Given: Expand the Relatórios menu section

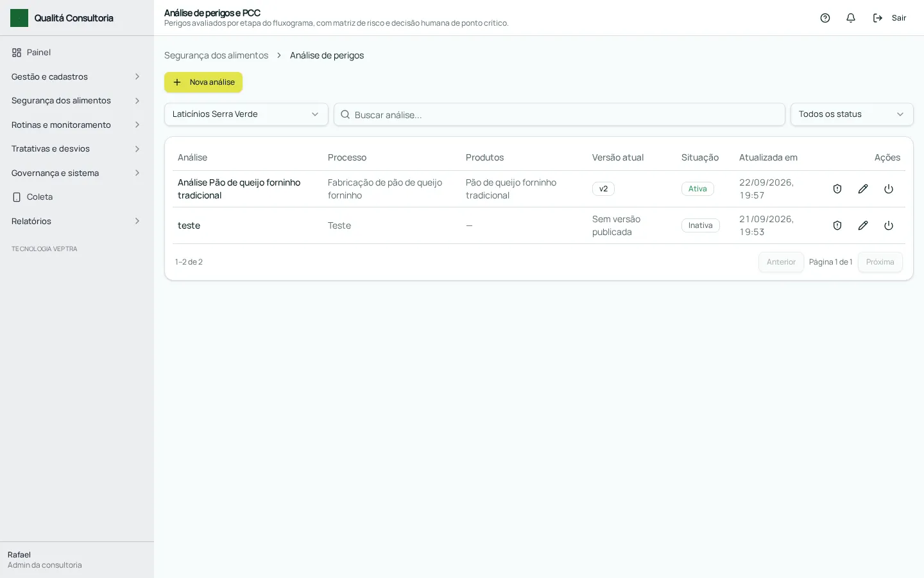Looking at the screenshot, I should (x=77, y=221).
